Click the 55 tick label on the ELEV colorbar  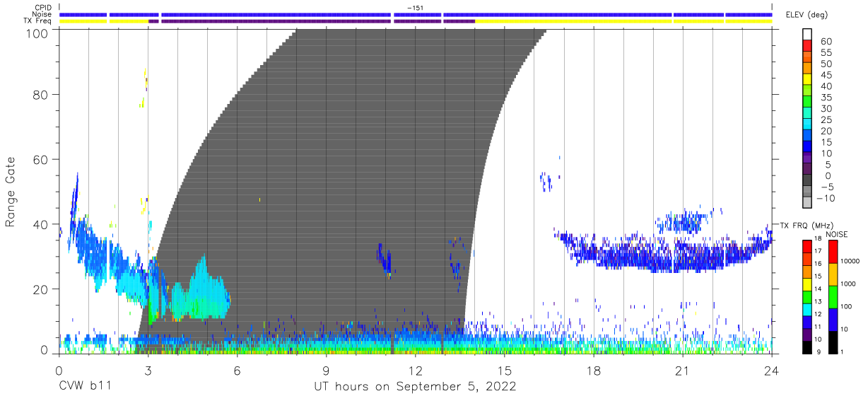(826, 53)
